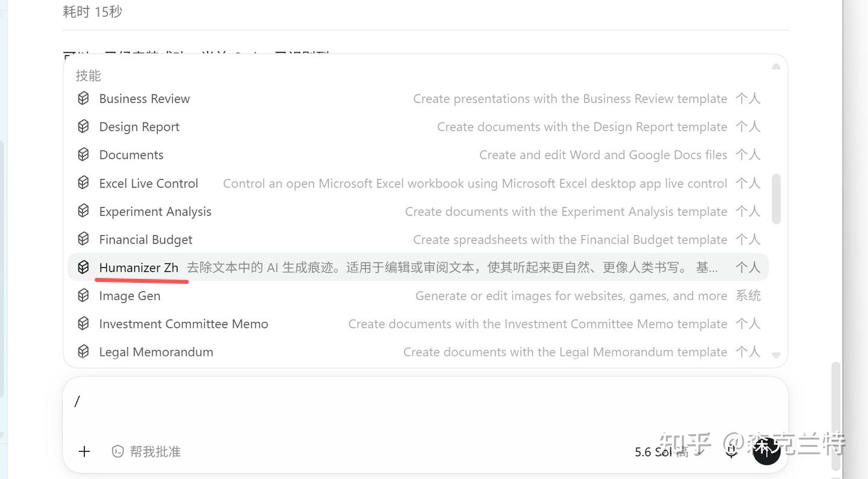Click the cube icon beside Experiment Analysis
Image resolution: width=868 pixels, height=479 pixels.
83,211
